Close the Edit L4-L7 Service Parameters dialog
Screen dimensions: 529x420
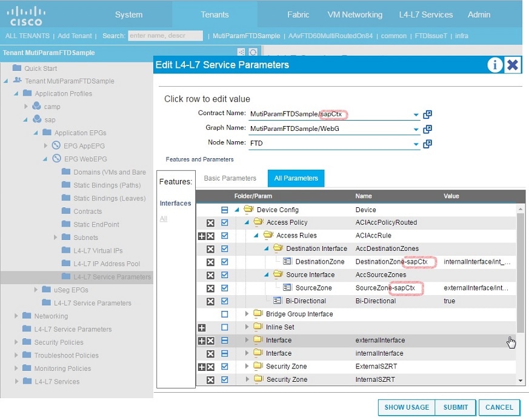(x=513, y=64)
